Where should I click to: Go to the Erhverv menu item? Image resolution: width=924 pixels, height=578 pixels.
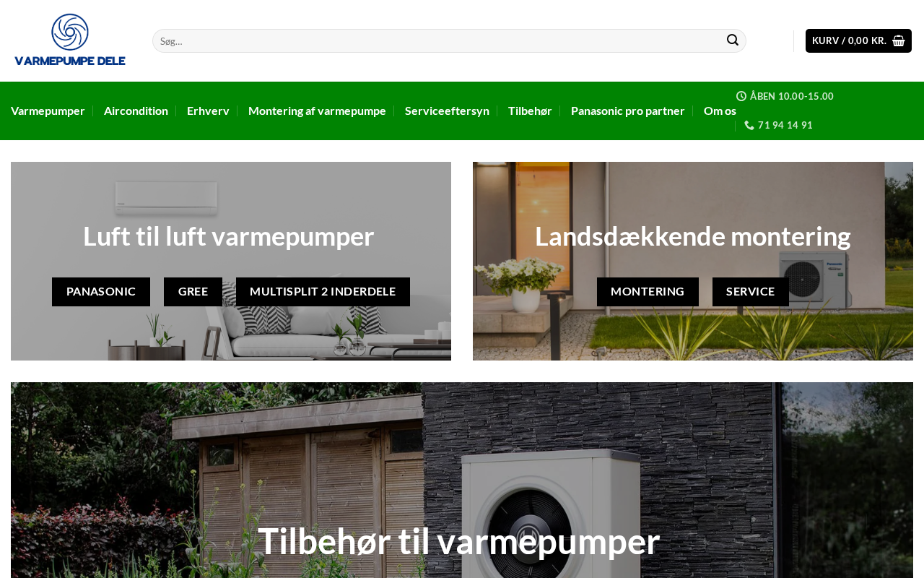(208, 111)
